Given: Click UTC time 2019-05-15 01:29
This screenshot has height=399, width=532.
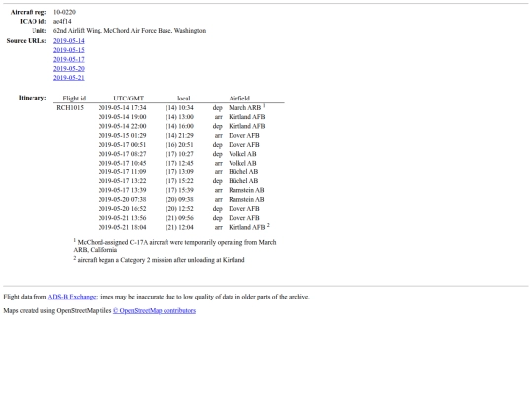Looking at the screenshot, I should click(x=122, y=136).
